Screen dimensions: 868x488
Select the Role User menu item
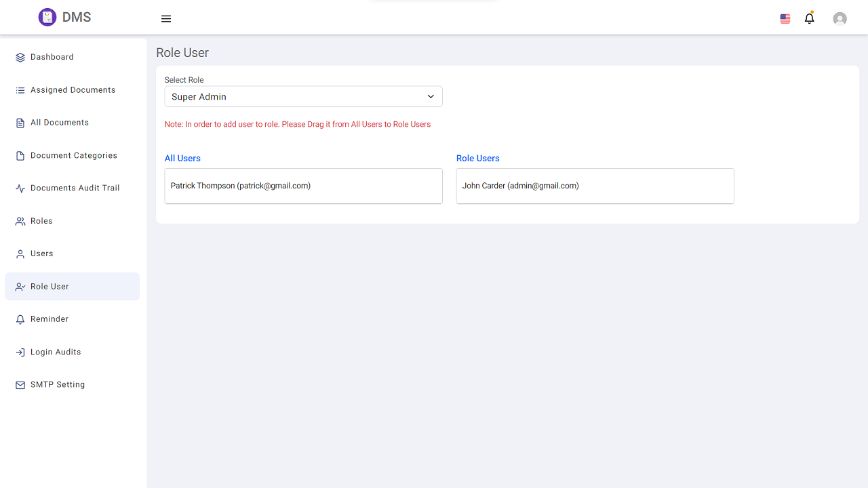click(50, 287)
